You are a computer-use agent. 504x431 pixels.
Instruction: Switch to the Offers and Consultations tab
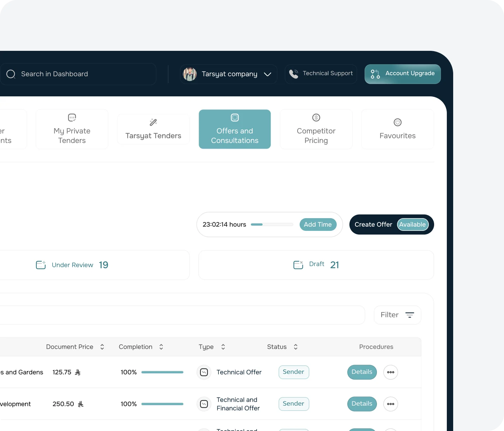pos(234,129)
